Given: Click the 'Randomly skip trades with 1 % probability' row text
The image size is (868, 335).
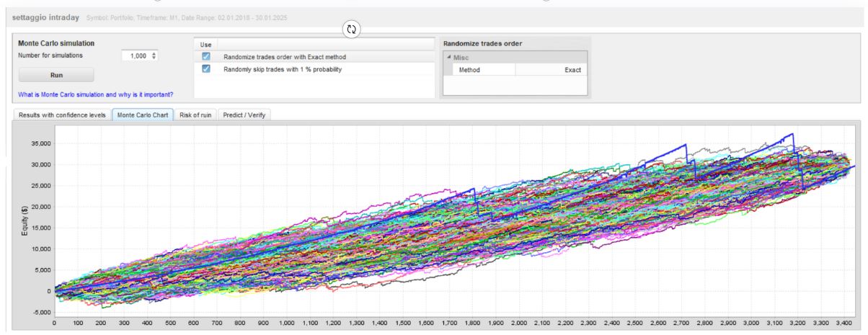Looking at the screenshot, I should [x=283, y=69].
